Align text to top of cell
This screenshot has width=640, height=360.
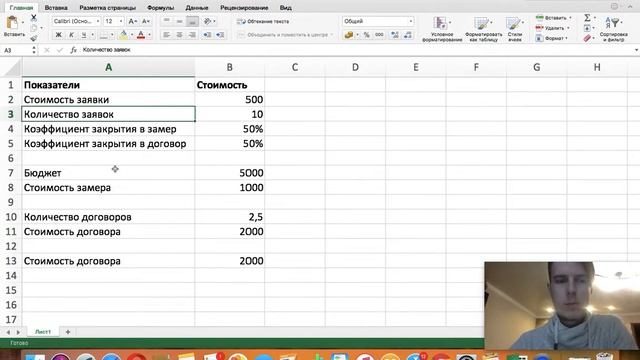click(167, 21)
